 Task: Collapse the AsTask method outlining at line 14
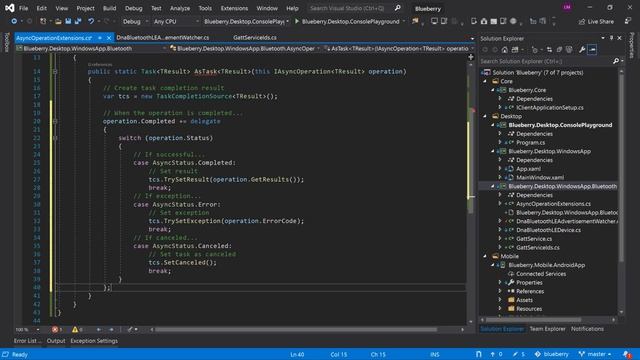[55, 71]
